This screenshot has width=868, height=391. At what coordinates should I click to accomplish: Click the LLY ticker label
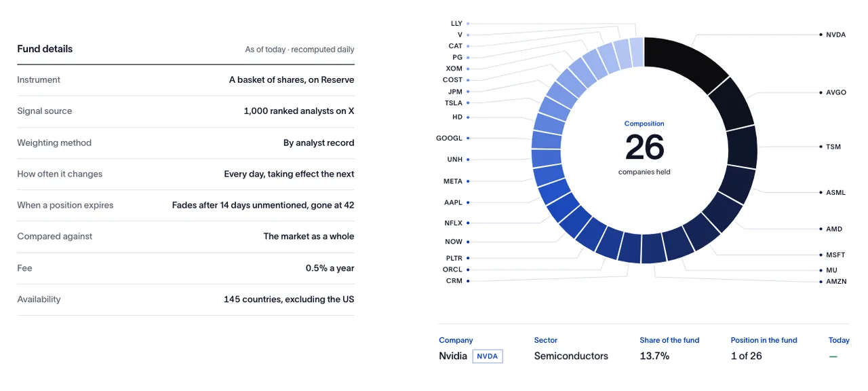456,24
